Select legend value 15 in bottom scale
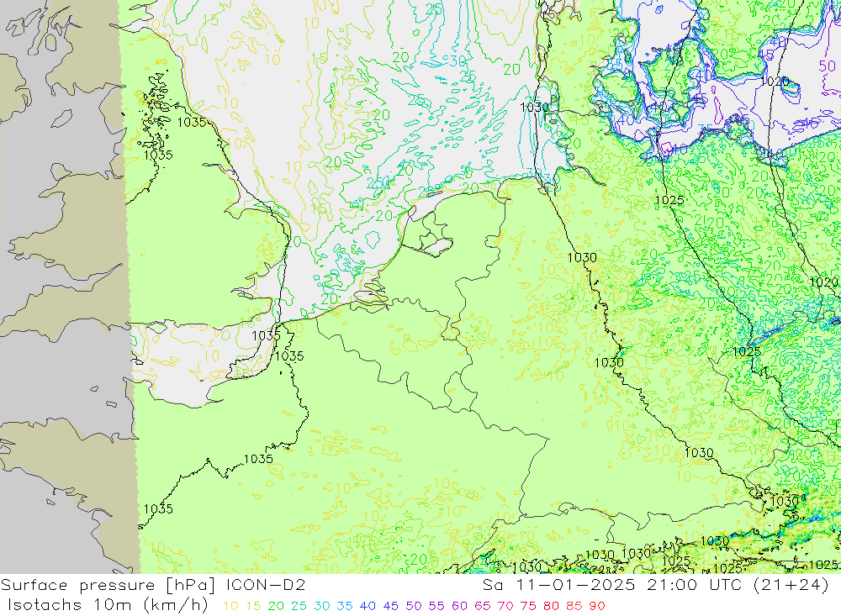841x616 pixels. click(x=253, y=606)
